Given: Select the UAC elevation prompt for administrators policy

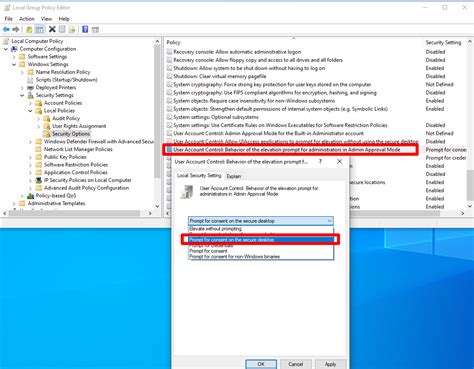Looking at the screenshot, I should 287,150.
